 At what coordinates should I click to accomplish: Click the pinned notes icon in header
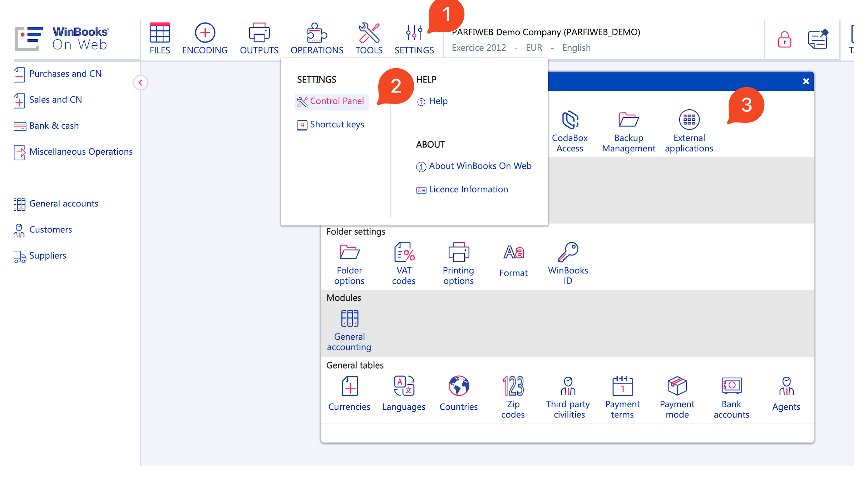818,39
